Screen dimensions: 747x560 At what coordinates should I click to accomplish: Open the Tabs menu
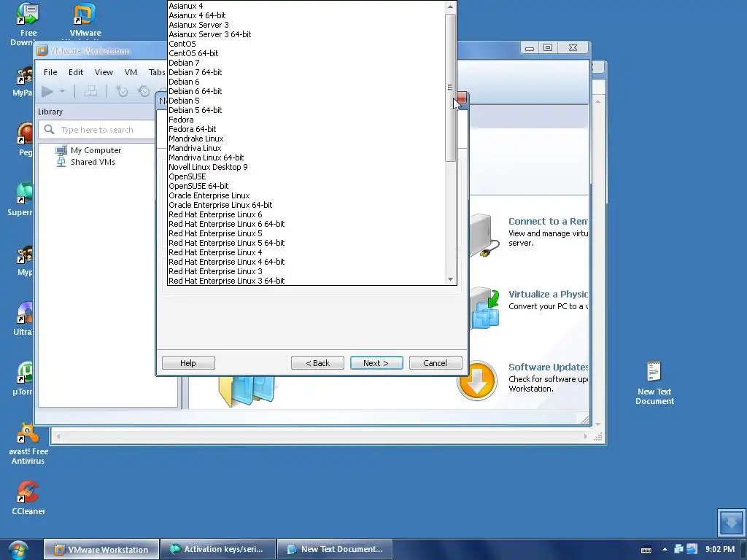coord(157,72)
